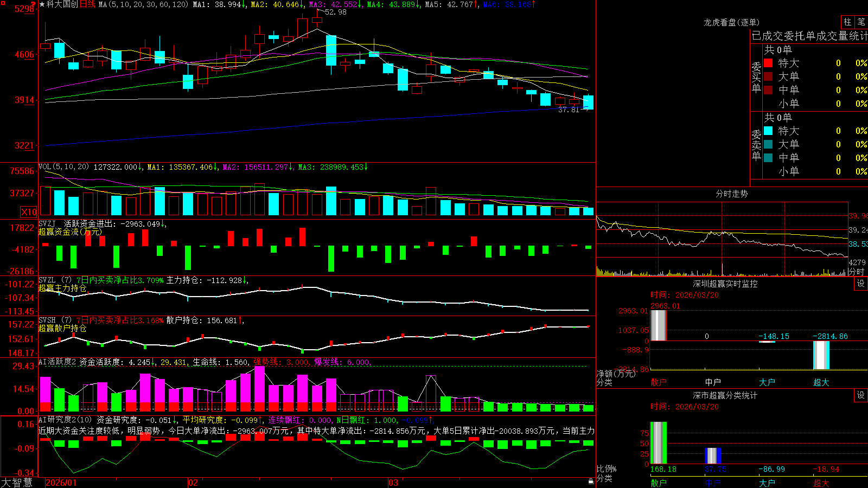The height and width of the screenshot is (488, 868).
Task: Select the SVZJ indicator name
Action: click(x=47, y=223)
